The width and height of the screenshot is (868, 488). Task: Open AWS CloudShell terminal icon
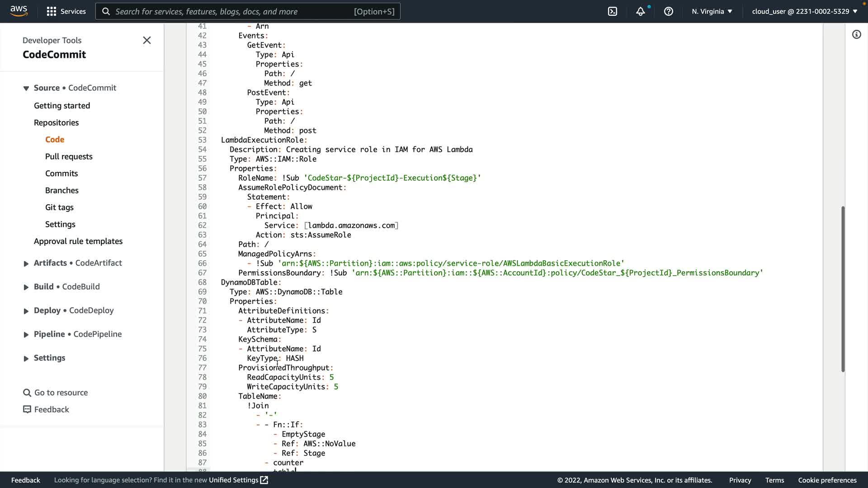pos(613,11)
